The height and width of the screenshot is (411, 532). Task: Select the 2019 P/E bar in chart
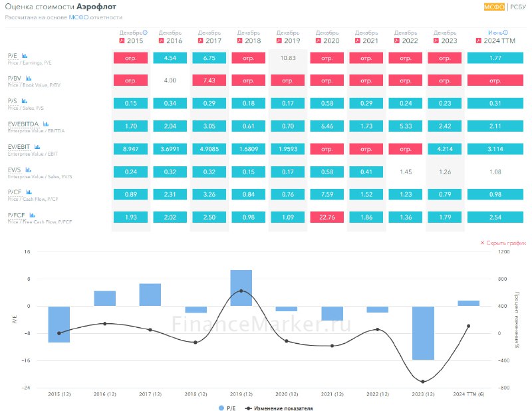point(241,288)
